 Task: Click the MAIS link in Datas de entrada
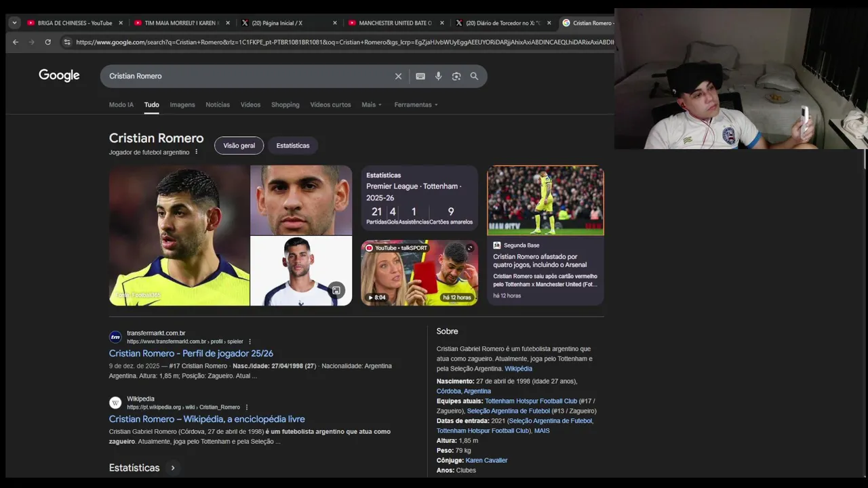(x=542, y=431)
